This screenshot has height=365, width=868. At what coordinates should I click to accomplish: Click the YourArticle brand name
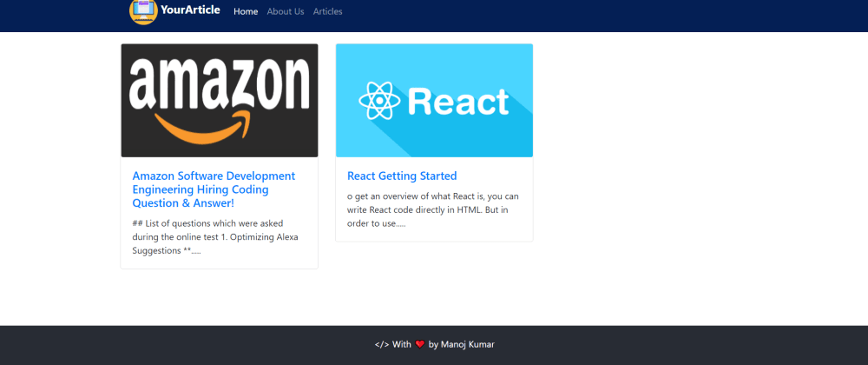(x=190, y=10)
